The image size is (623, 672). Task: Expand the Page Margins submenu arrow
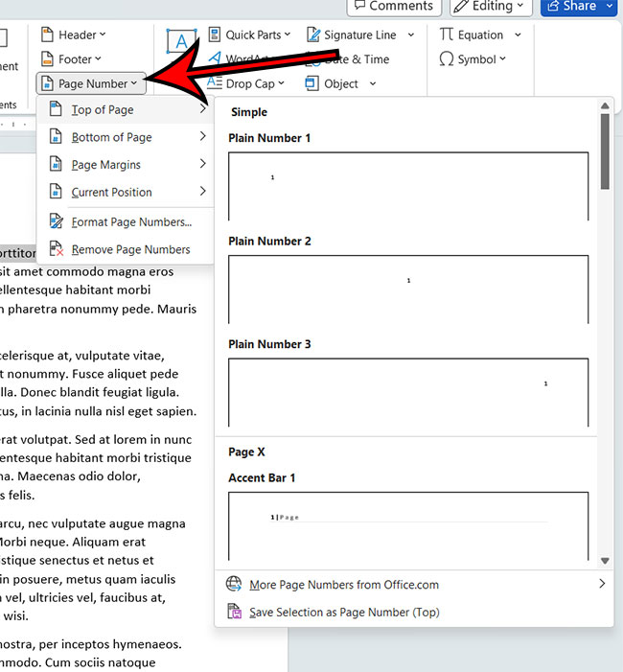click(x=202, y=164)
